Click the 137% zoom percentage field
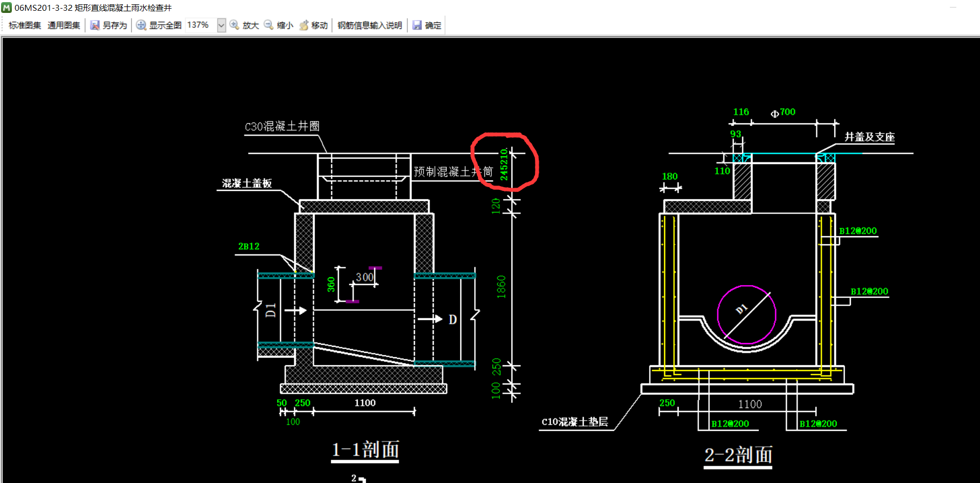The height and width of the screenshot is (483, 980). coord(201,25)
